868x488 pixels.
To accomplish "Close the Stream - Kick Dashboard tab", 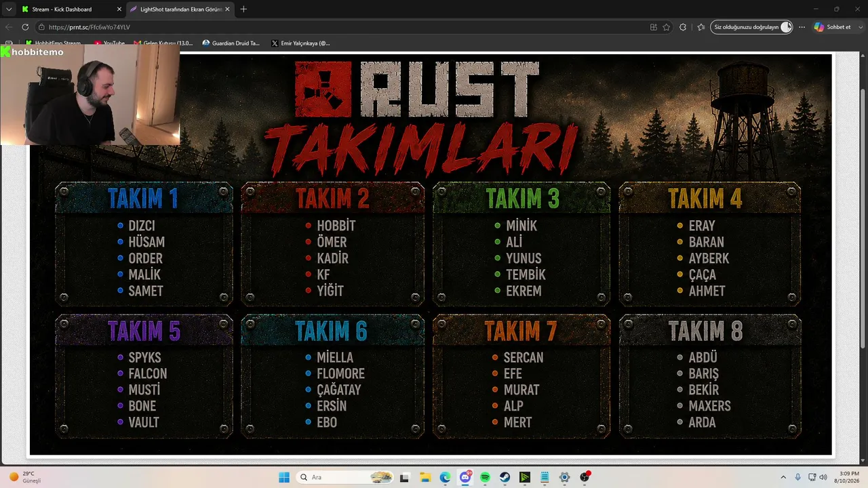I will pyautogui.click(x=118, y=9).
